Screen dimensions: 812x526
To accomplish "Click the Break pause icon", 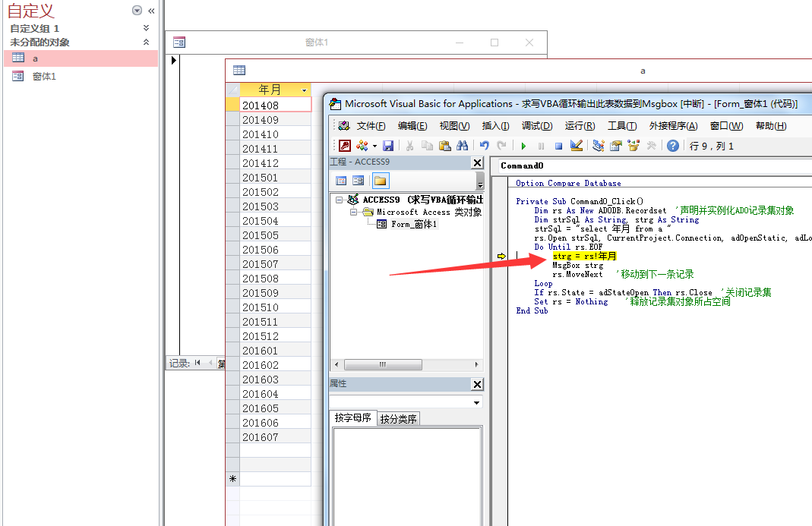I will (x=541, y=146).
